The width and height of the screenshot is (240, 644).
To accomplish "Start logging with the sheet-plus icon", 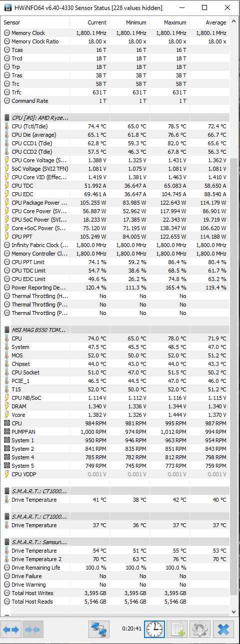I will (177, 630).
